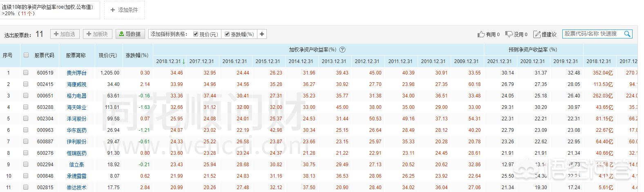Click the 2018.12.31 sort arrow

pyautogui.click(x=183, y=61)
